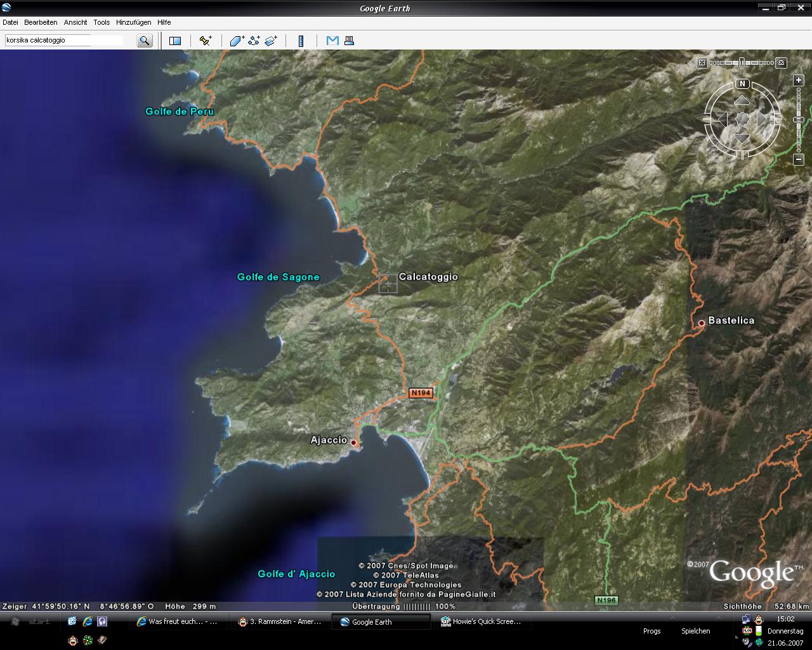Click the Calcatoggio placemark label
This screenshot has height=650, width=812.
point(428,277)
